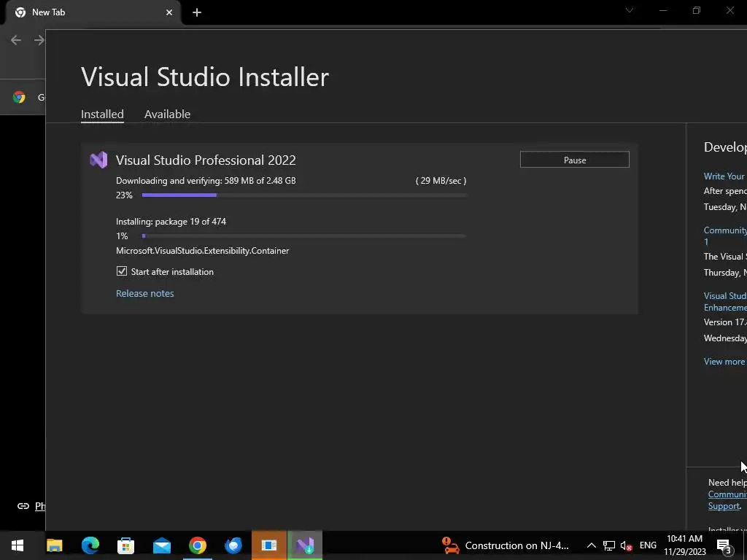Pause the Visual Studio installation

click(575, 160)
